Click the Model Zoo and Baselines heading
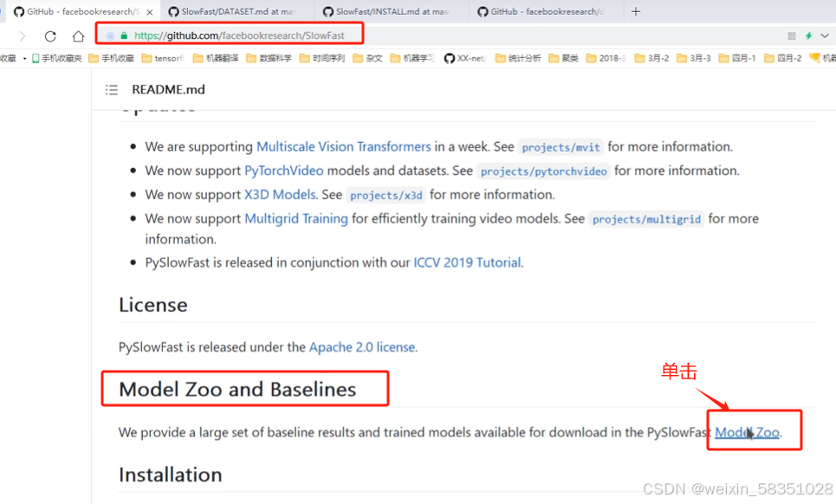The width and height of the screenshot is (836, 504). (237, 390)
